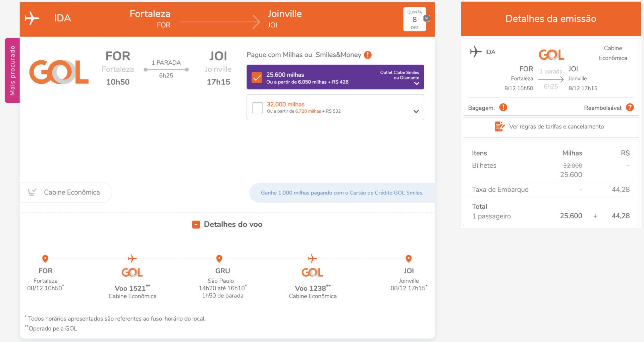Viewport: 644px width, 342px height.
Task: Click the FOR location pin in flight timeline
Action: tap(45, 259)
